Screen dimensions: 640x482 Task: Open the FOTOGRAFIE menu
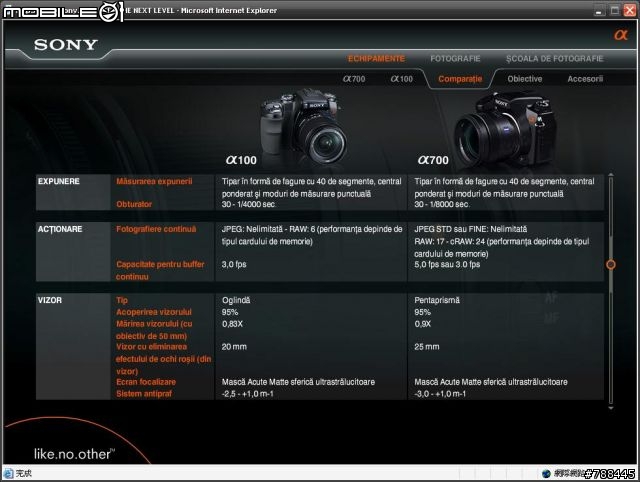click(x=455, y=58)
